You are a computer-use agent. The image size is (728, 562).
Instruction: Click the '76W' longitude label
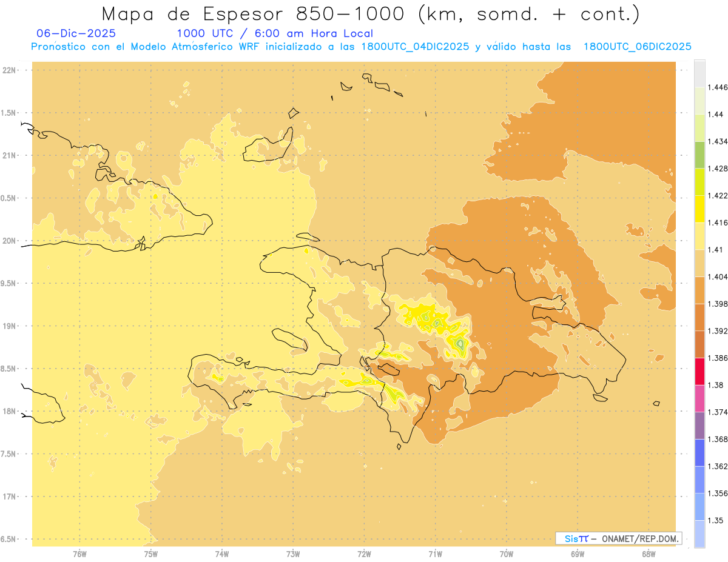coord(79,554)
